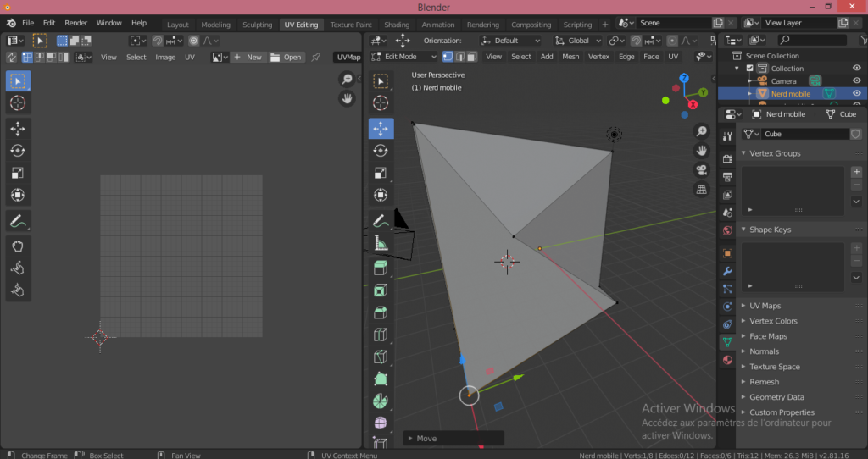Image resolution: width=868 pixels, height=459 pixels.
Task: Select the Scale tool in 3D viewport toolbar
Action: click(381, 173)
